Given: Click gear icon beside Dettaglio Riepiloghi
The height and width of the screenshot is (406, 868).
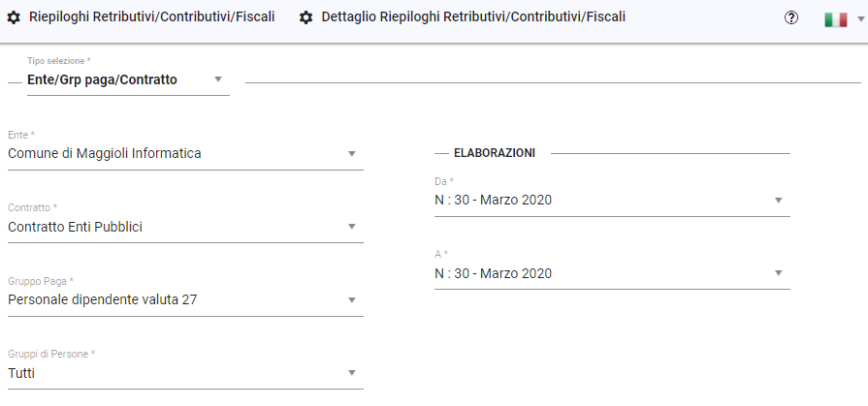Looking at the screenshot, I should click(306, 17).
